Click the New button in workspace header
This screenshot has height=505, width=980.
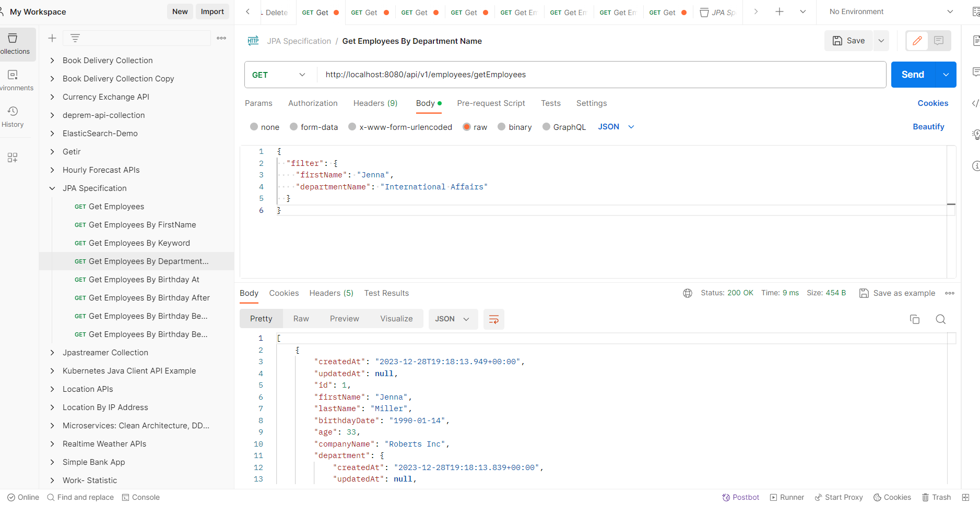tap(180, 11)
